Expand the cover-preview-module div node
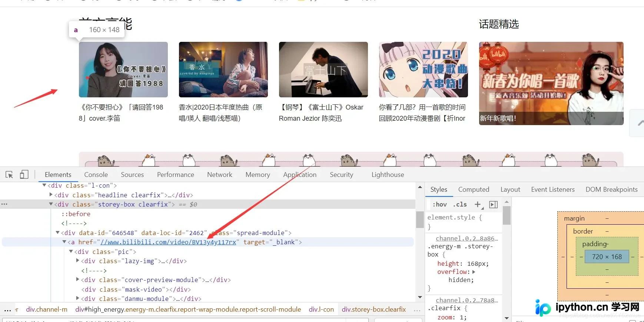Image resolution: width=644 pixels, height=322 pixels. 77,279
